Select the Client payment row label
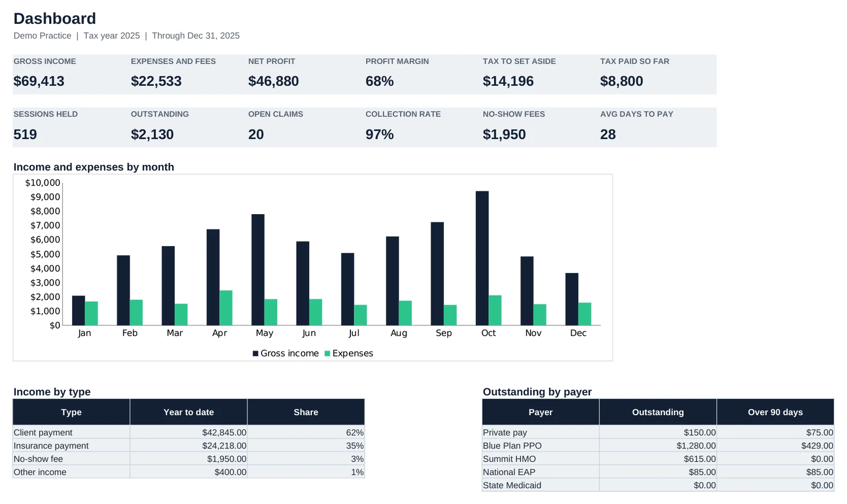This screenshot has height=504, width=847. (43, 433)
